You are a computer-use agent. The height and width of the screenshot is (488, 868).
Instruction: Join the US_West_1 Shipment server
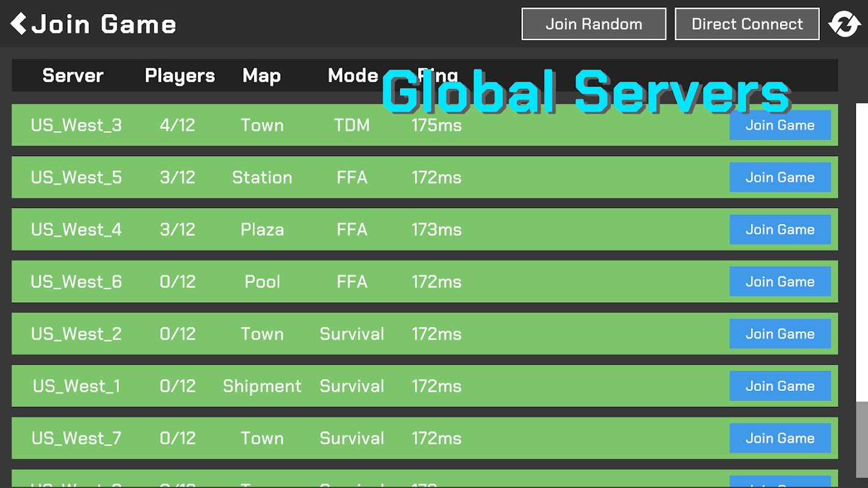click(x=779, y=386)
